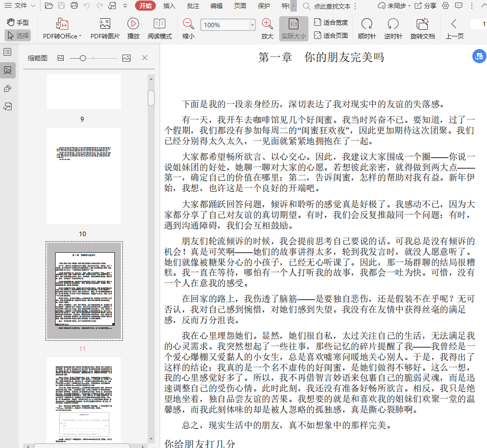
Task: Click the PDF转图片 tool
Action: point(105,28)
